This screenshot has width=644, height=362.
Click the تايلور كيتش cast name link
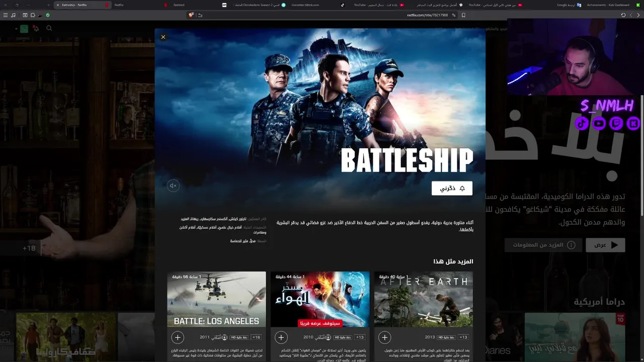tap(238, 219)
